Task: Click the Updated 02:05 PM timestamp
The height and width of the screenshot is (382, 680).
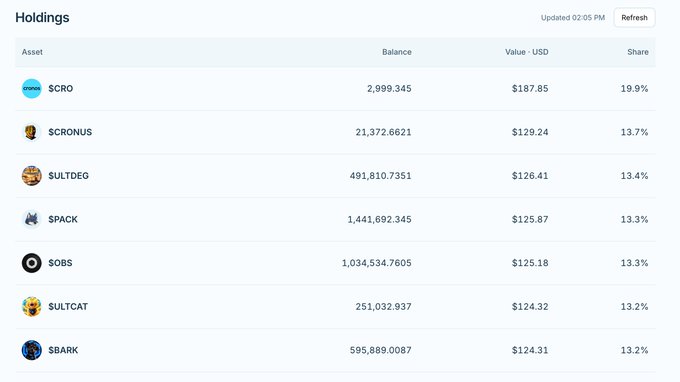Action: 573,18
